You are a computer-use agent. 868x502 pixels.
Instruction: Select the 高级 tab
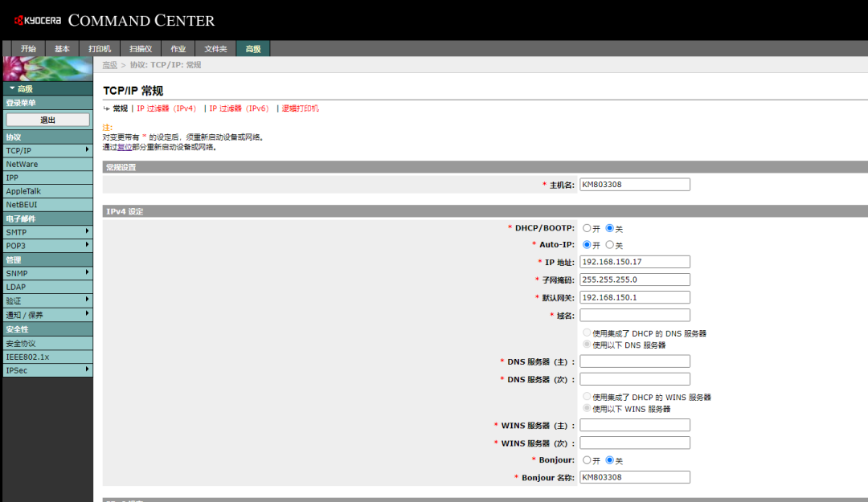(253, 49)
